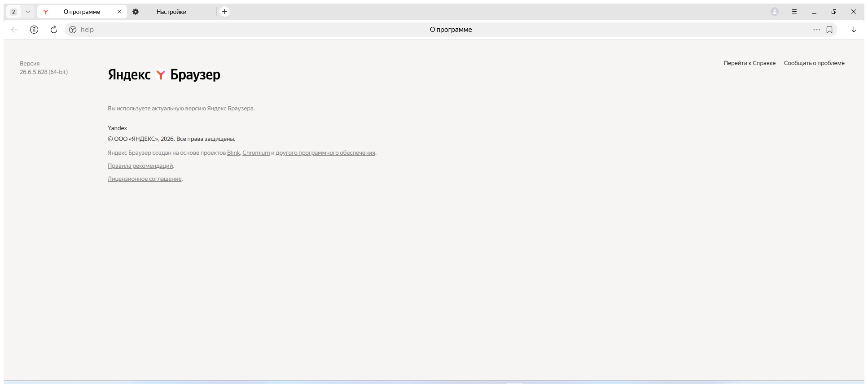The width and height of the screenshot is (868, 384).
Task: Click the Яндекс Браузер logo
Action: pos(164,74)
